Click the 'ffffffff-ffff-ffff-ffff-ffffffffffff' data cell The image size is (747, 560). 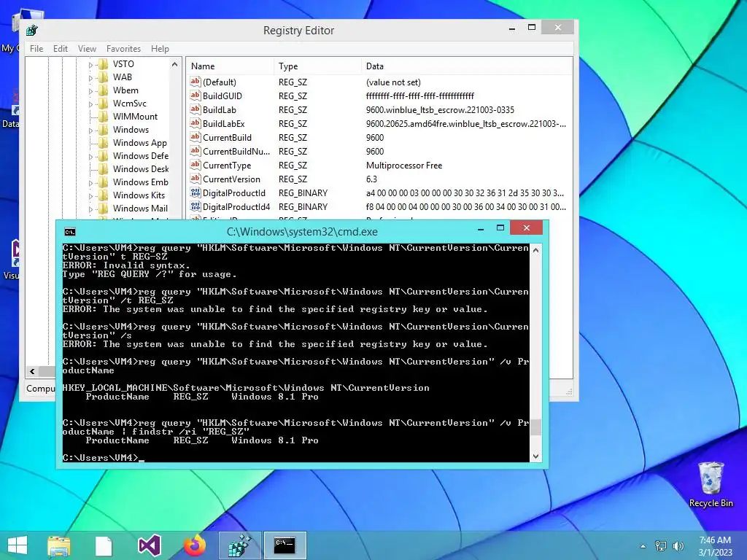click(419, 96)
